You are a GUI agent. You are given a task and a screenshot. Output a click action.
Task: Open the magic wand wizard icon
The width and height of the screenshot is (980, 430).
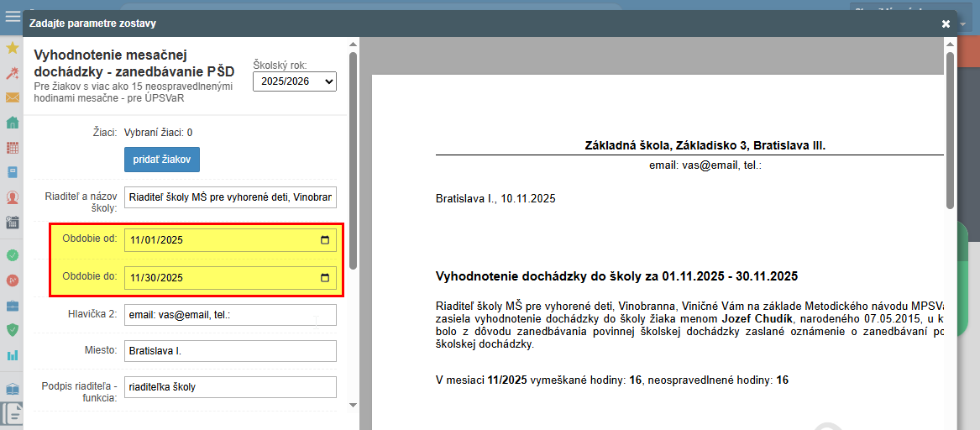tap(13, 73)
